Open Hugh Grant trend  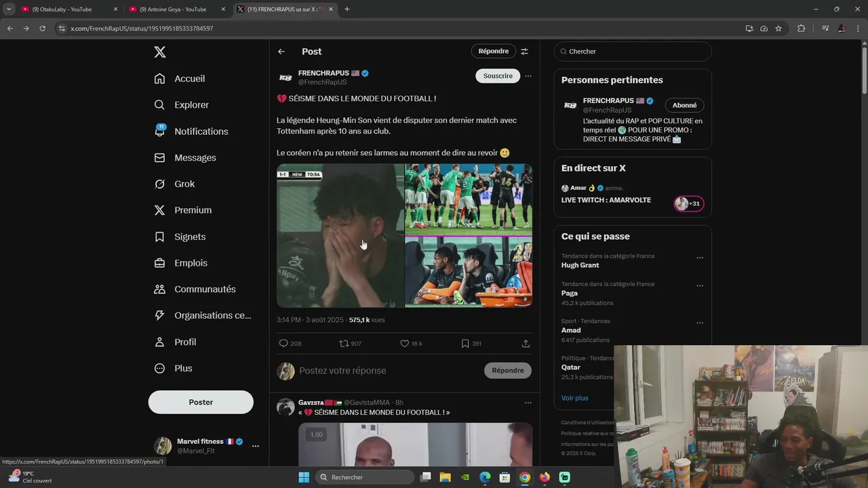click(580, 266)
